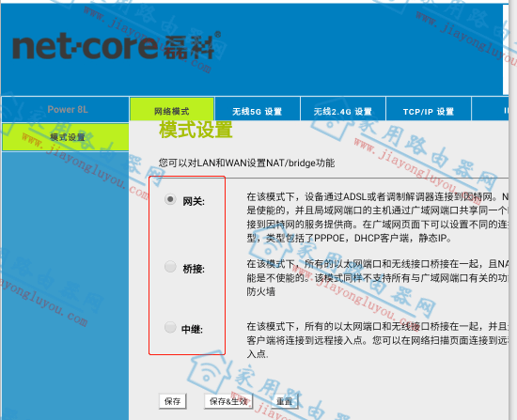The image size is (517, 420).
Task: Click the Power 8L model label
Action: click(68, 109)
